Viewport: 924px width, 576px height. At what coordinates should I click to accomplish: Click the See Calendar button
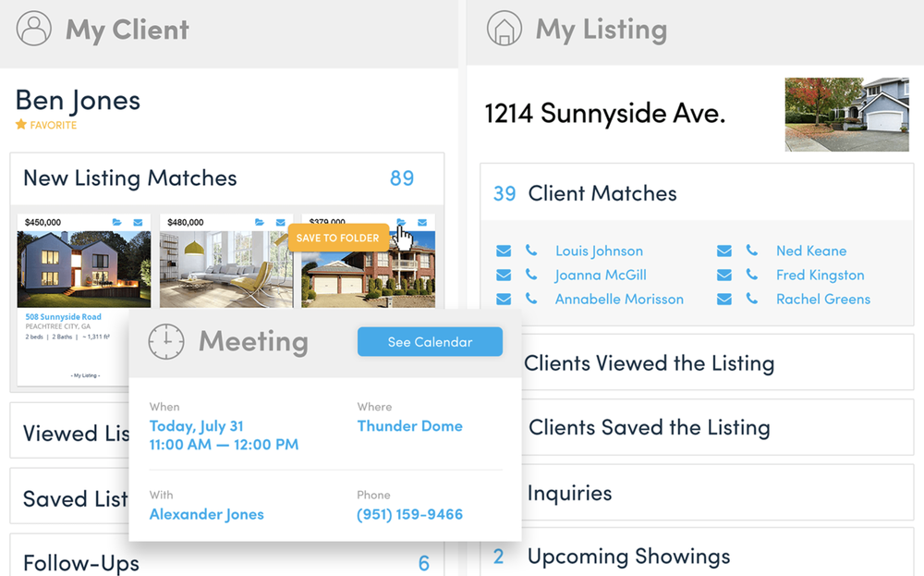[429, 341]
